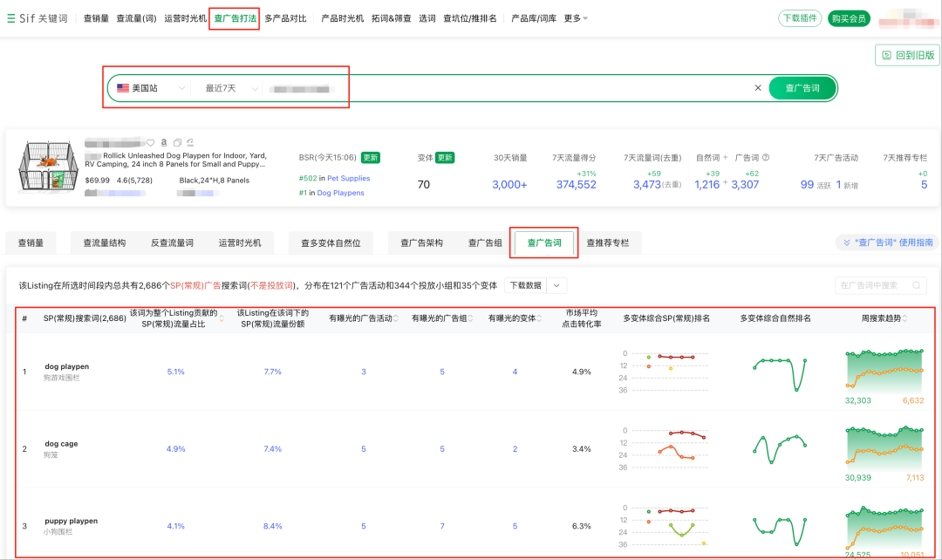
Task: Switch to the 查广告架构 tab
Action: (421, 243)
